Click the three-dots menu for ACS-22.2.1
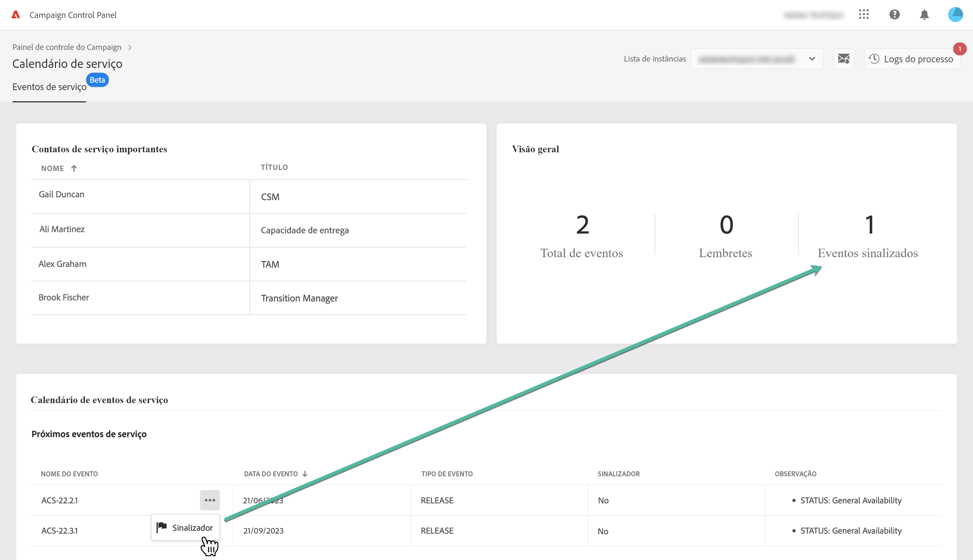This screenshot has height=560, width=973. tap(210, 500)
